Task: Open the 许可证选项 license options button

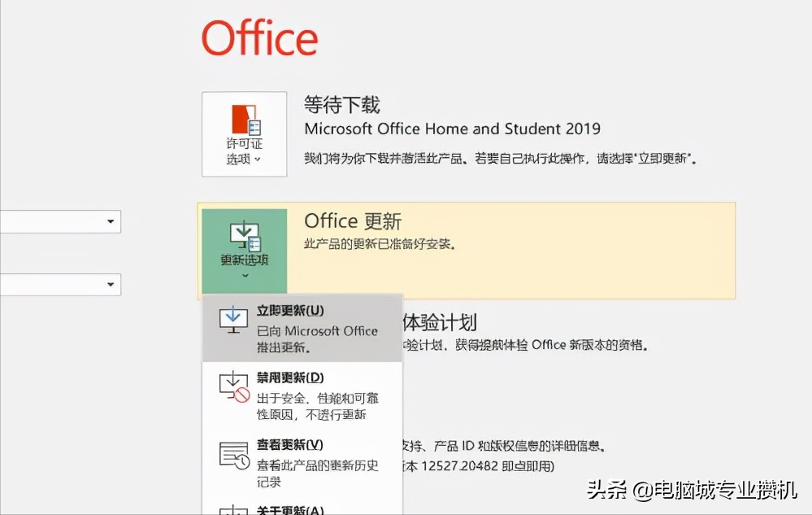Action: pos(244,134)
